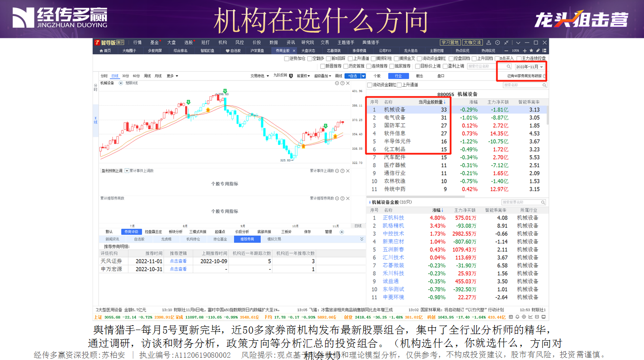Switch to the 券商评级 indicator tab
The width and height of the screenshot is (644, 360).
(131, 232)
